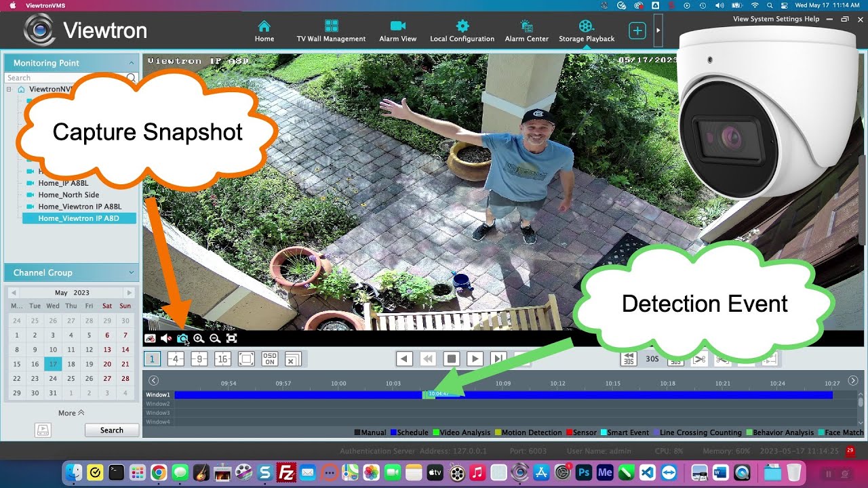The width and height of the screenshot is (868, 488).
Task: Select the Window2 timeline row
Action: [x=500, y=404]
